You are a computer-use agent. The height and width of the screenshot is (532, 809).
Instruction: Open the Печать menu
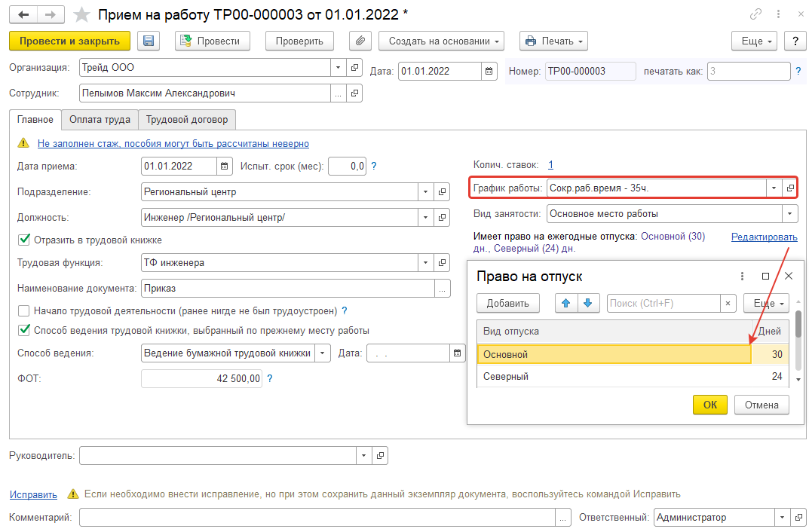(553, 41)
